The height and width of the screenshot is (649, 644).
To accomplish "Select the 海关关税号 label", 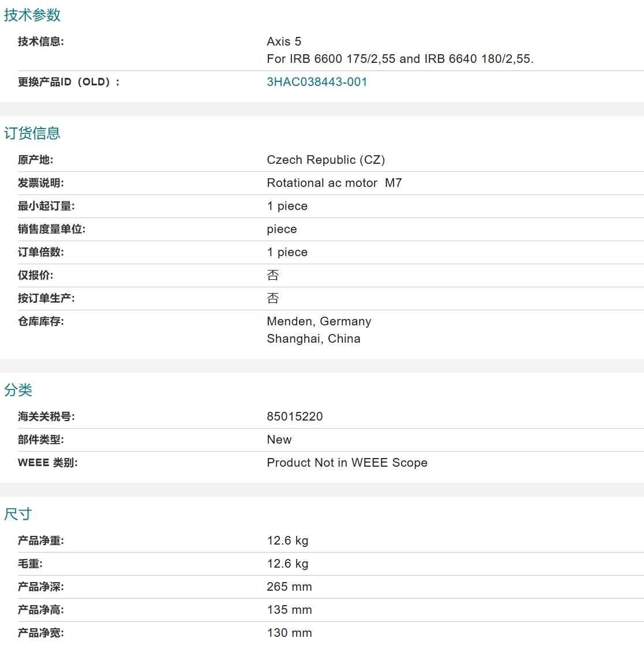I will tap(46, 417).
